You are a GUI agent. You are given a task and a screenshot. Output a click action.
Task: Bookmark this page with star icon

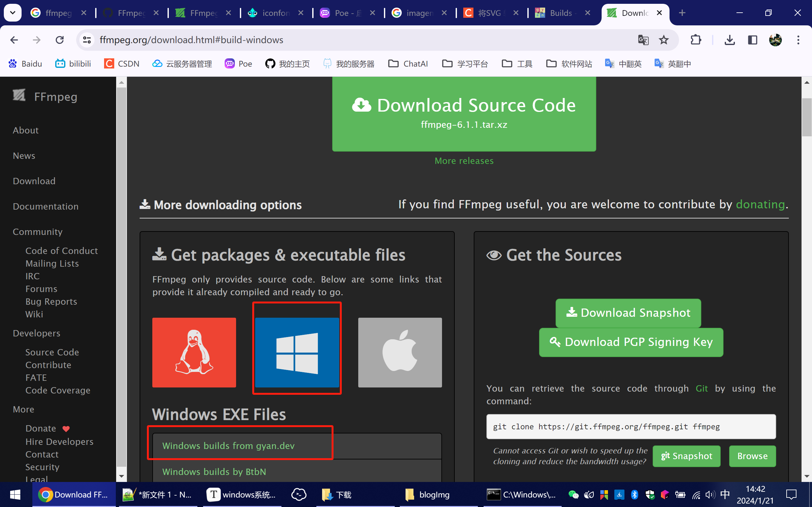click(664, 40)
